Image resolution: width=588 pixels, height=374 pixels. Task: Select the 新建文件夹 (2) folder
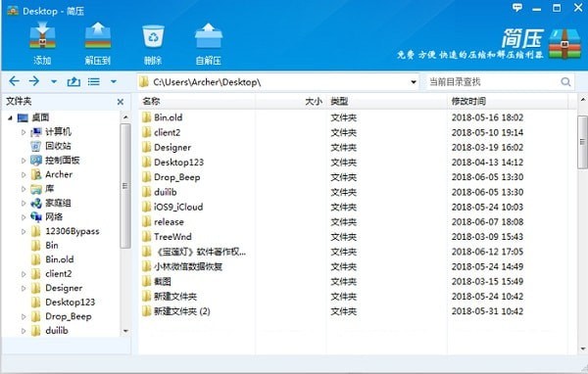(182, 311)
